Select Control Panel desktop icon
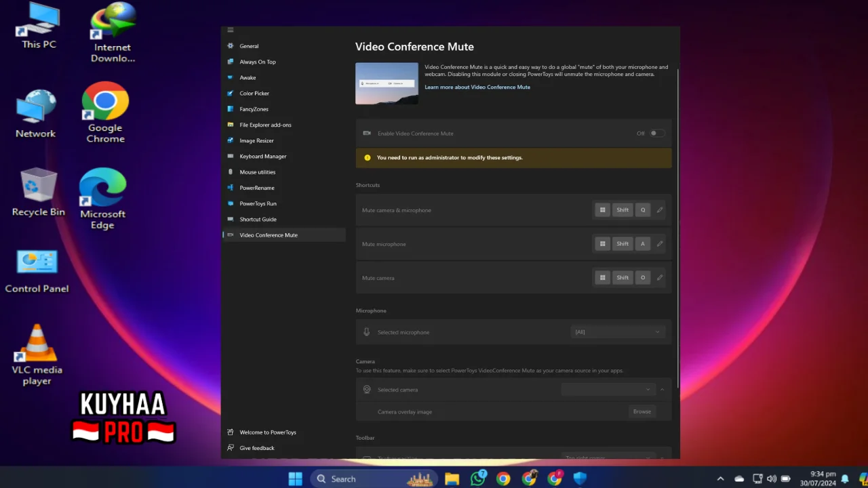 click(x=37, y=271)
